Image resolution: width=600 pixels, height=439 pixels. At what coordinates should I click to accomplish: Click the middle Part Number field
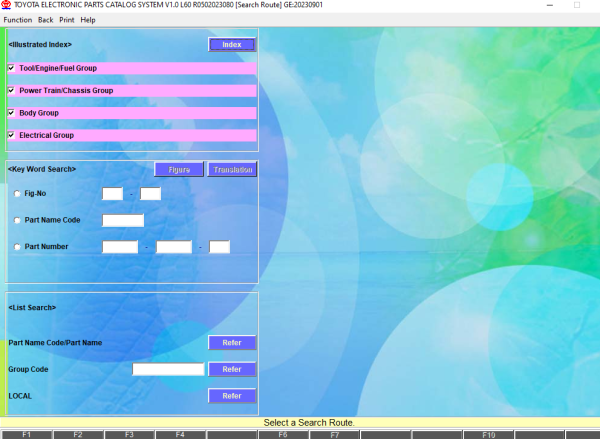coord(174,247)
